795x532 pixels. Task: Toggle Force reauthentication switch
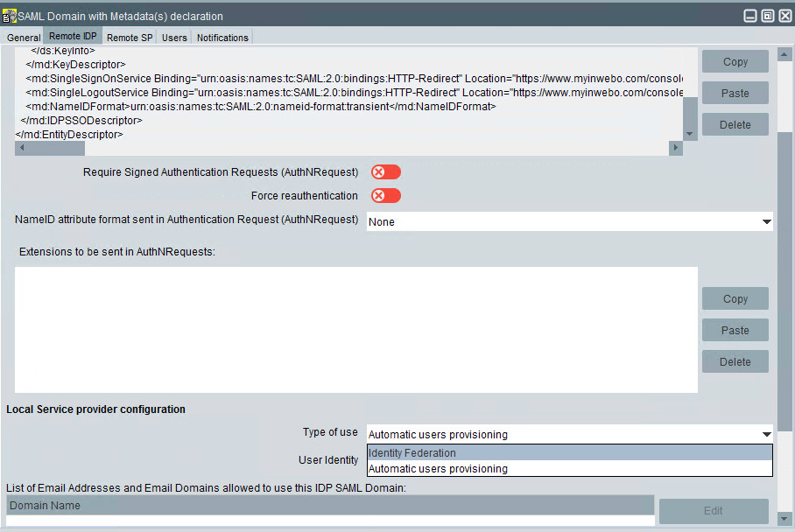(x=385, y=196)
